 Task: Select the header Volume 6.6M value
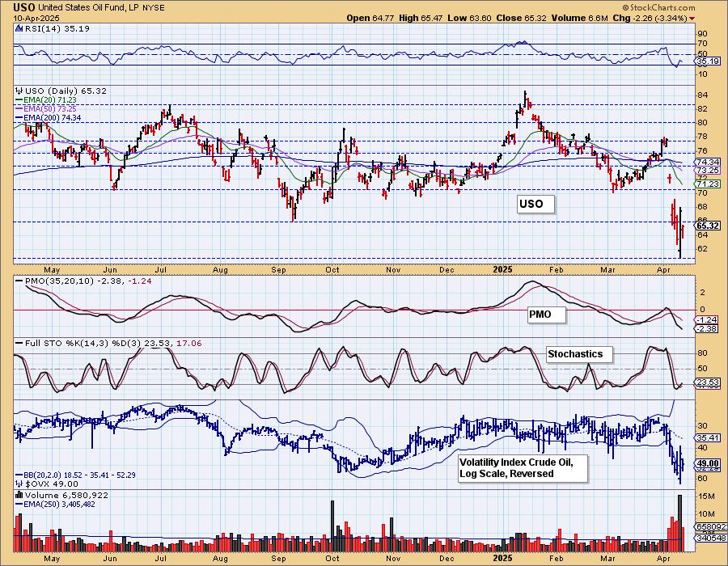pyautogui.click(x=579, y=18)
